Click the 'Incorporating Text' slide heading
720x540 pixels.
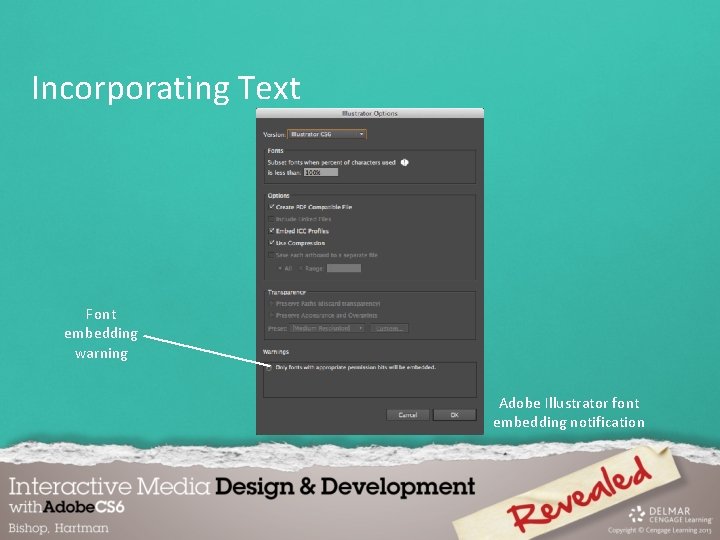point(166,88)
